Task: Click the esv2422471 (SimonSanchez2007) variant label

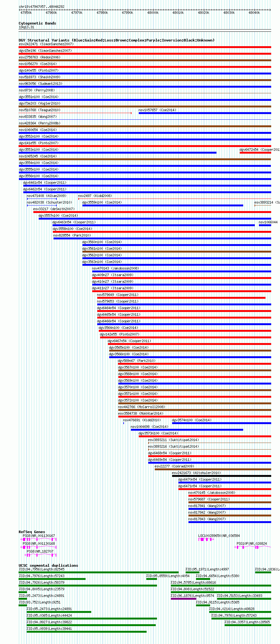Action: coord(46,44)
